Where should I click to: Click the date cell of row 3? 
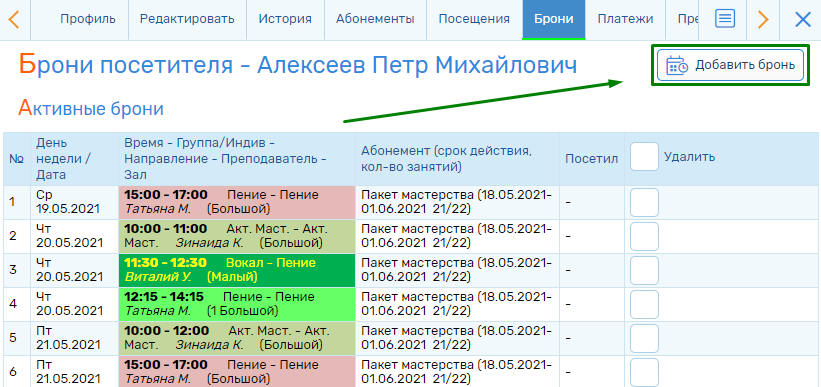point(75,270)
